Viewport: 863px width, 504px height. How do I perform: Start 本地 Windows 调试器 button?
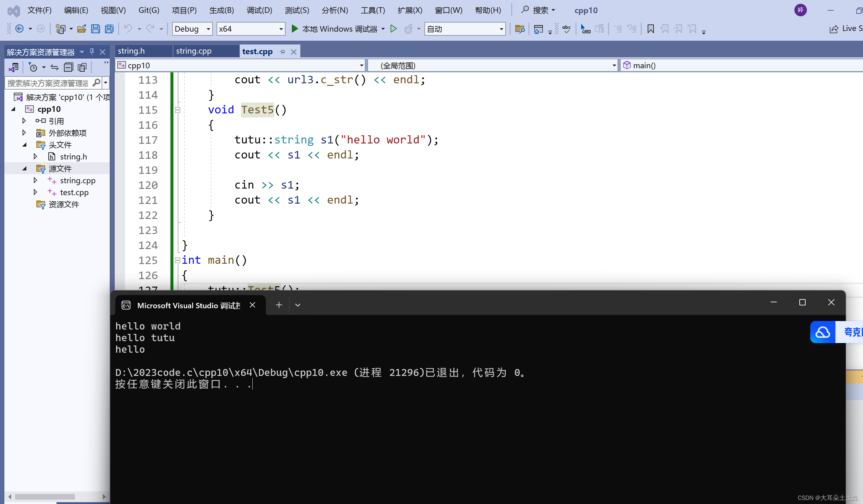pyautogui.click(x=334, y=29)
